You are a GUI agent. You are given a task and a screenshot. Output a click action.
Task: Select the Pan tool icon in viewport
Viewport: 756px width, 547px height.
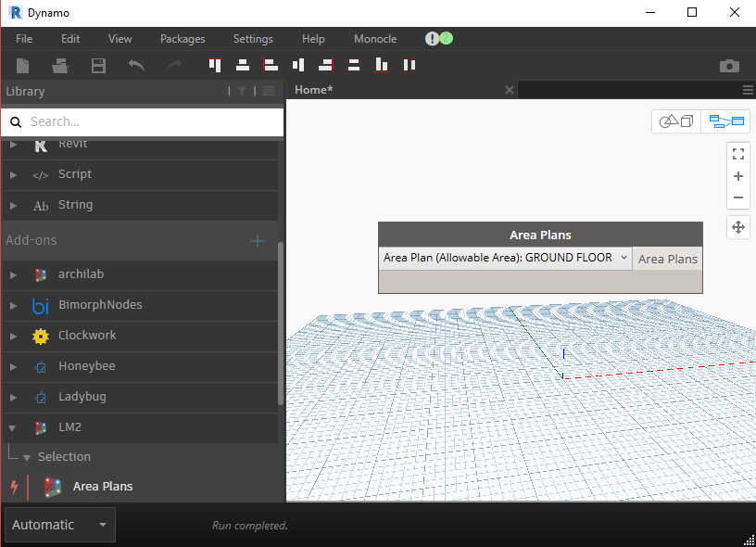click(x=738, y=227)
